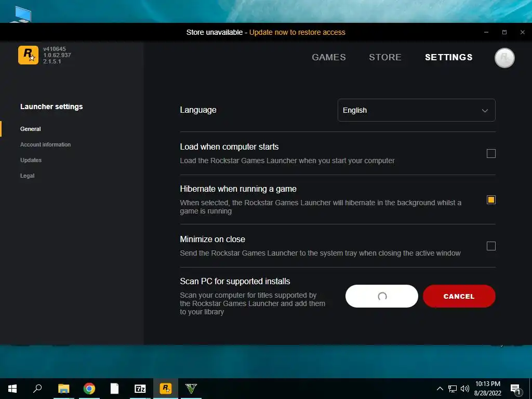Expand the Language dropdown
This screenshot has height=399, width=532.
pos(416,110)
